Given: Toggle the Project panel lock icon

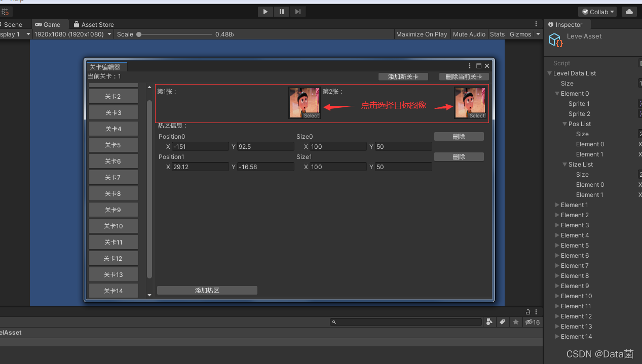Looking at the screenshot, I should 528,312.
